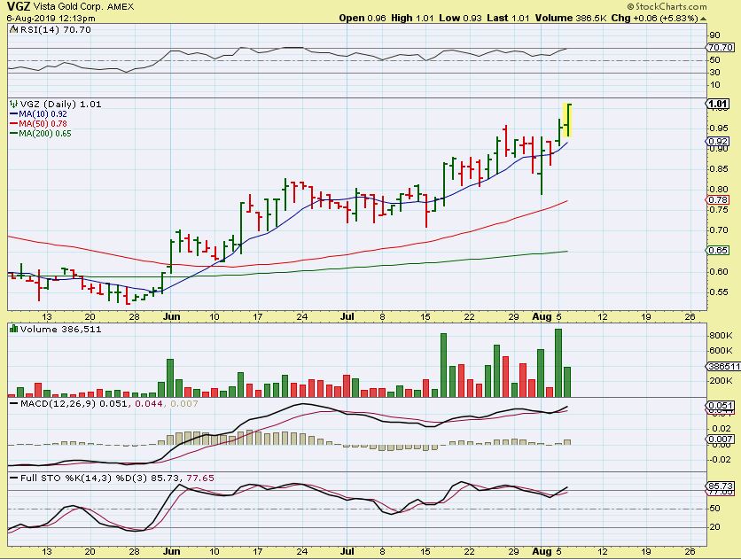Click the 'Chg +0.06 (+5.83%)' text
741x560 pixels.
coord(654,19)
